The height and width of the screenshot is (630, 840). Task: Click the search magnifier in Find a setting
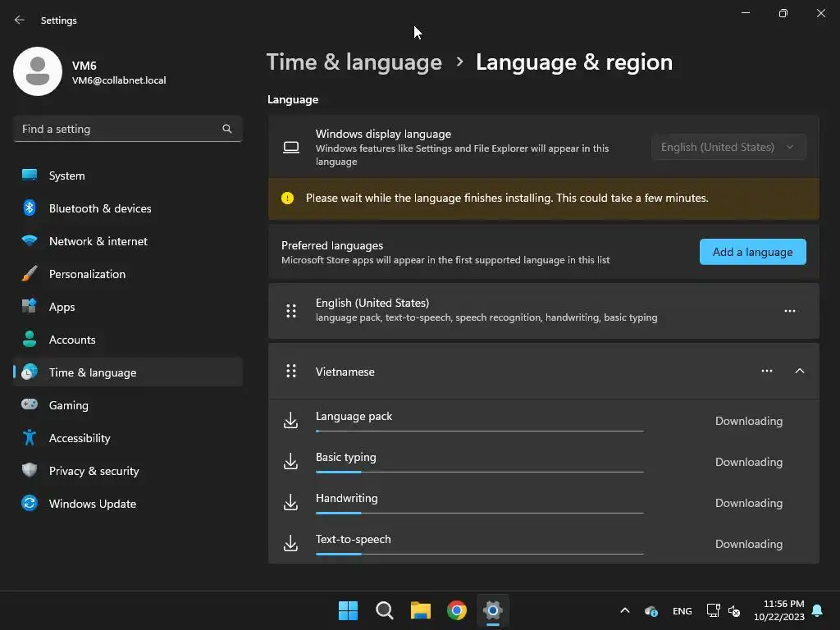coord(227,129)
